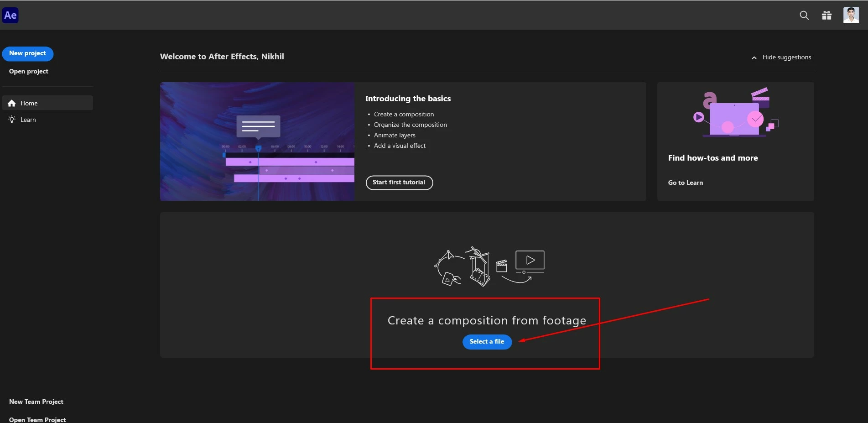Image resolution: width=868 pixels, height=423 pixels.
Task: Select Home in the sidebar
Action: pos(47,103)
